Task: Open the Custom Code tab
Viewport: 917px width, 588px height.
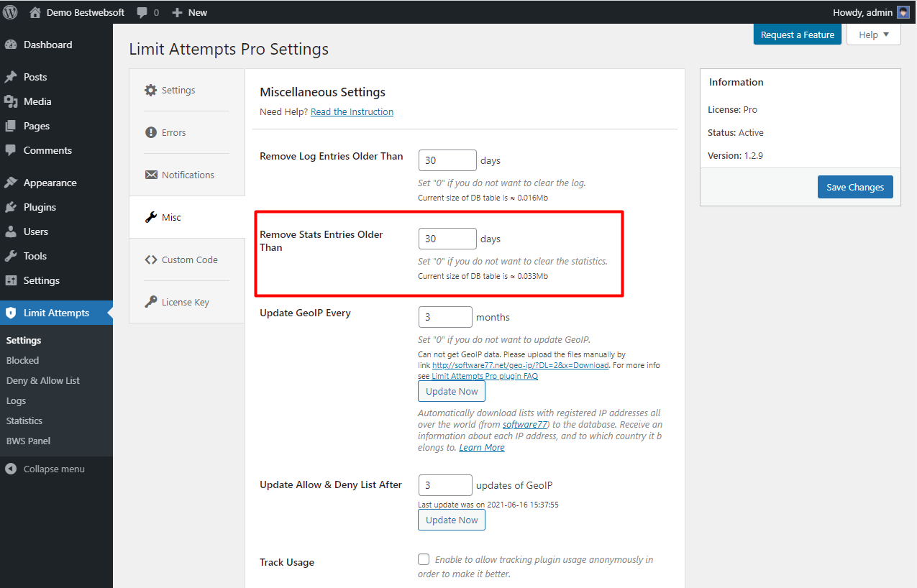Action: [187, 259]
